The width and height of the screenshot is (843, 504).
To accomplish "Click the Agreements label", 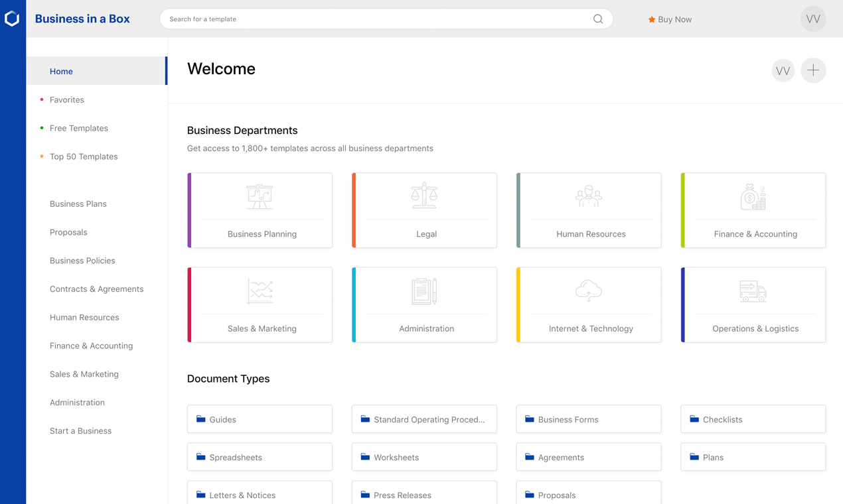I will click(x=561, y=458).
